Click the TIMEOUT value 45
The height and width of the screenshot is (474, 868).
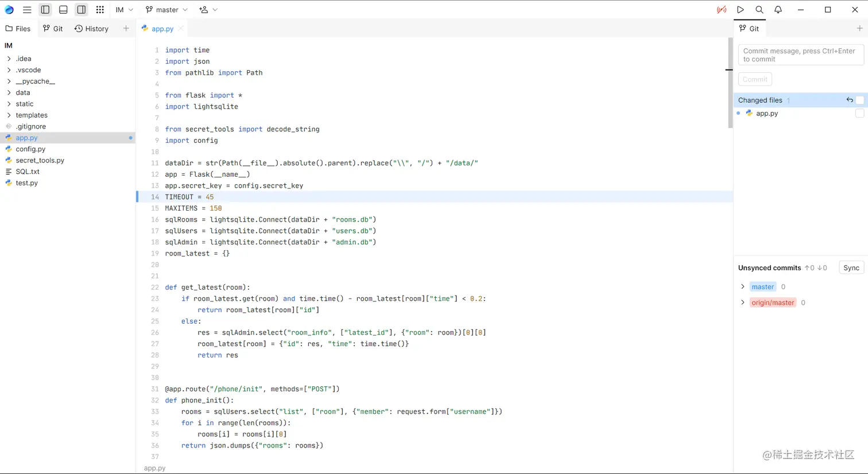pos(210,197)
